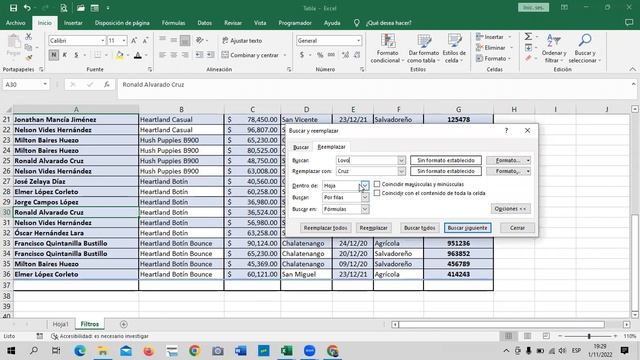Open the Dentro de Hoja dropdown
Image resolution: width=640 pixels, height=360 pixels.
(364, 186)
